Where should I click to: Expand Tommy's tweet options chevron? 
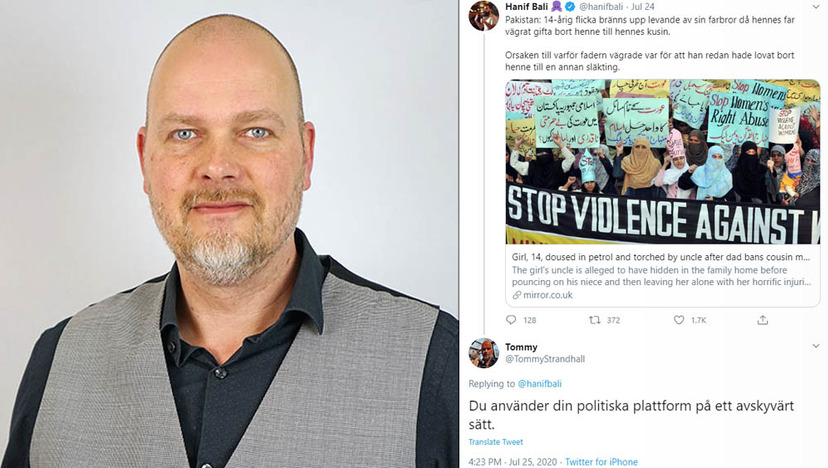pyautogui.click(x=816, y=346)
